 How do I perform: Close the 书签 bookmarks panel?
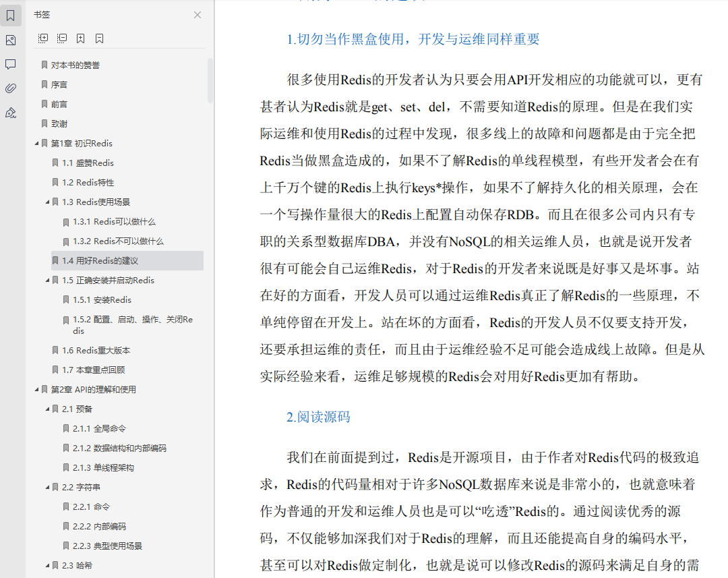tap(198, 15)
